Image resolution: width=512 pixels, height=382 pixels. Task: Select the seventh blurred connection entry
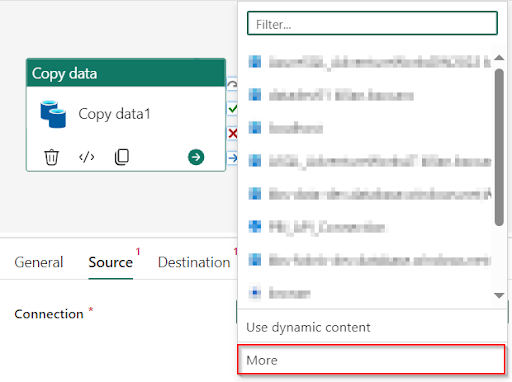(x=369, y=260)
